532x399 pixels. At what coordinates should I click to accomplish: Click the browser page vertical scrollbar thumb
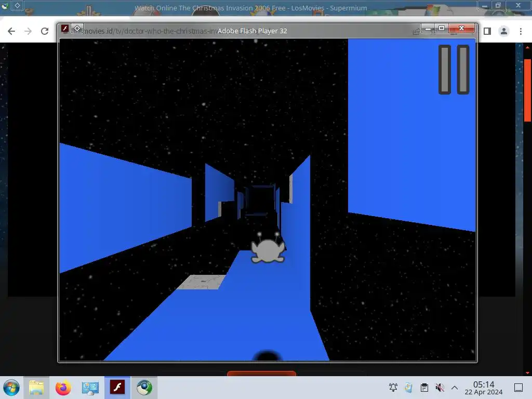[528, 90]
